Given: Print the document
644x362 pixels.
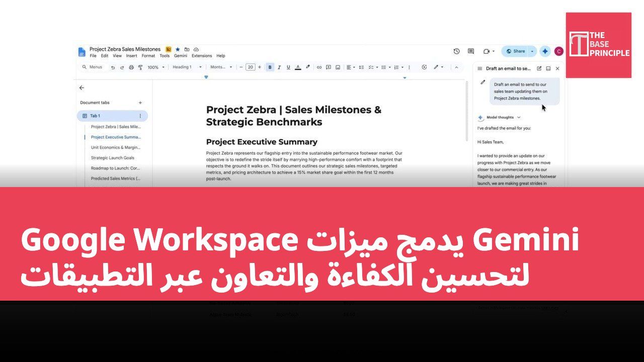Looking at the screenshot, I should pos(131,67).
